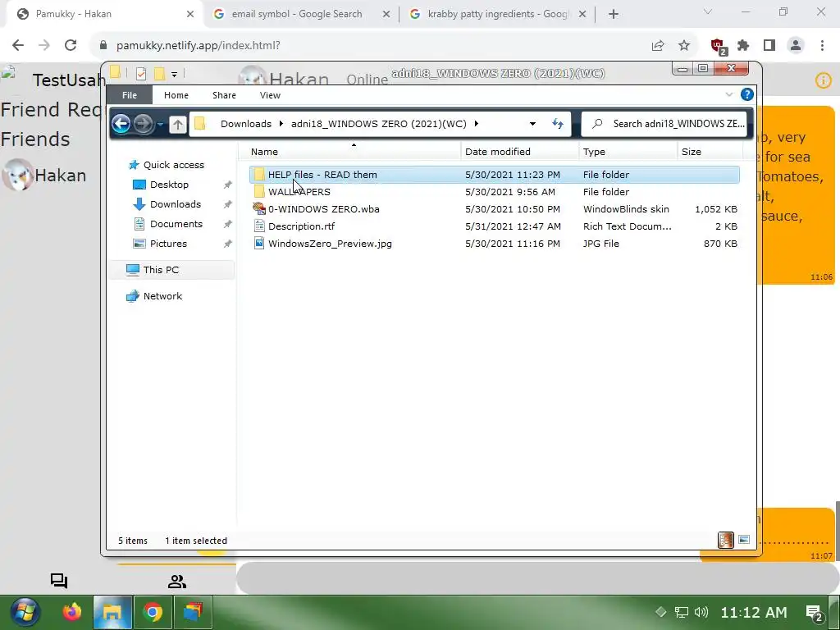Click the WindowsZero_Preview.jpg image icon
Image resolution: width=840 pixels, height=630 pixels.
point(259,243)
